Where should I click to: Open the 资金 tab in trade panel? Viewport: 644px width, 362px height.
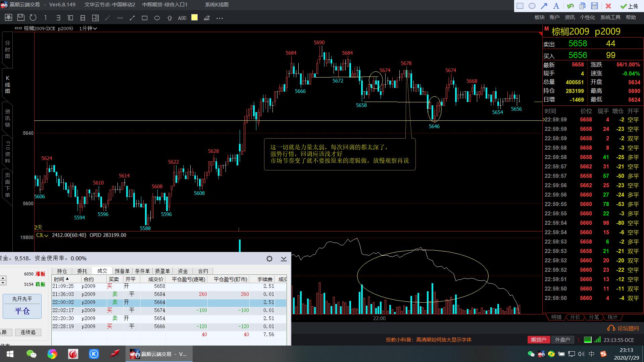(183, 271)
